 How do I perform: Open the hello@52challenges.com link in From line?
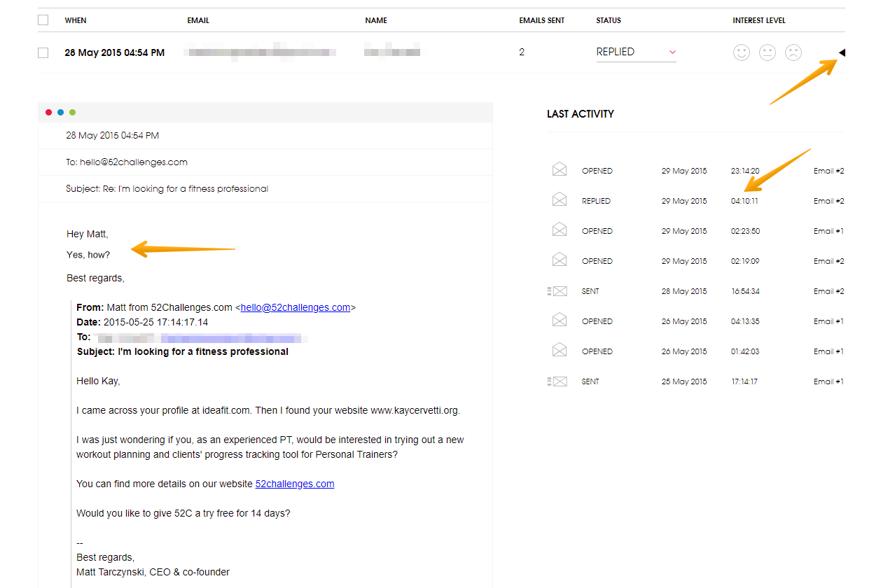tap(296, 307)
